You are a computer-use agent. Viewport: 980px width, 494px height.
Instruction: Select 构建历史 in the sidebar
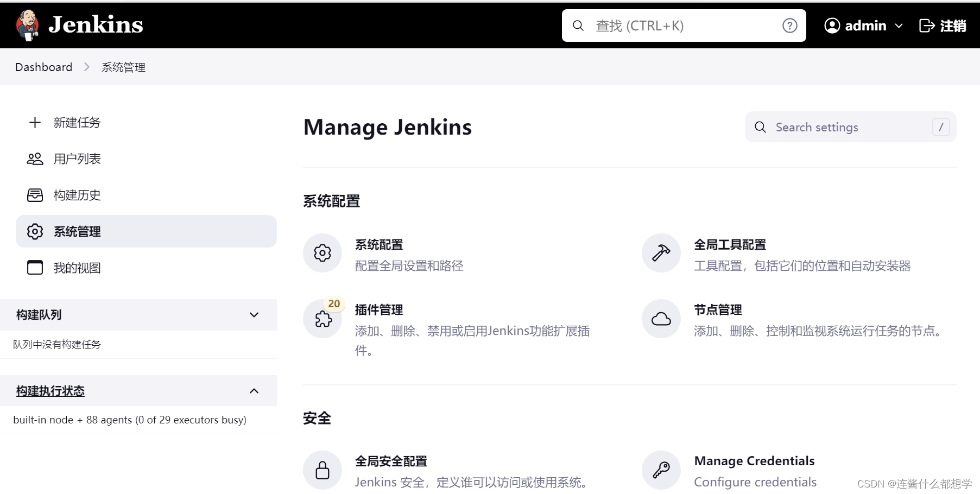[x=76, y=195]
